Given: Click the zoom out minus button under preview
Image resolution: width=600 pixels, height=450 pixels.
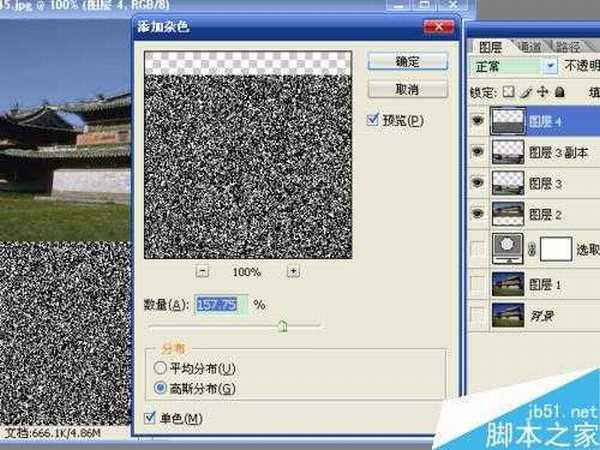Looking at the screenshot, I should 203,271.
